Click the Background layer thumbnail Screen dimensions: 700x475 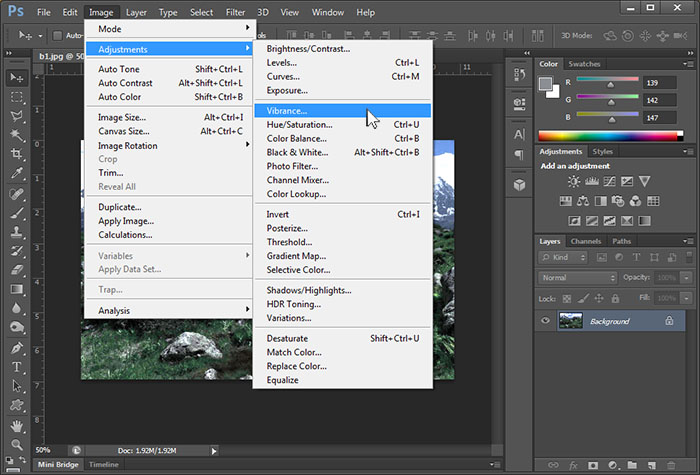(571, 321)
